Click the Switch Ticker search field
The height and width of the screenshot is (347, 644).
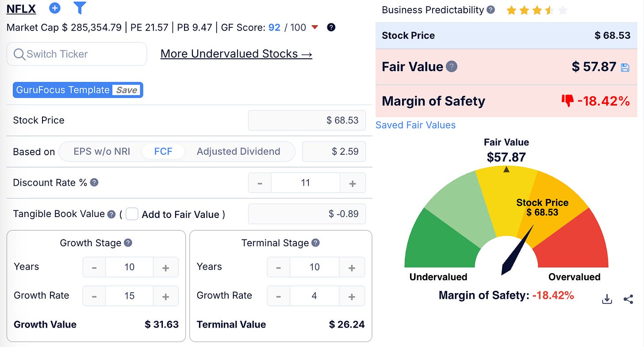(x=77, y=54)
